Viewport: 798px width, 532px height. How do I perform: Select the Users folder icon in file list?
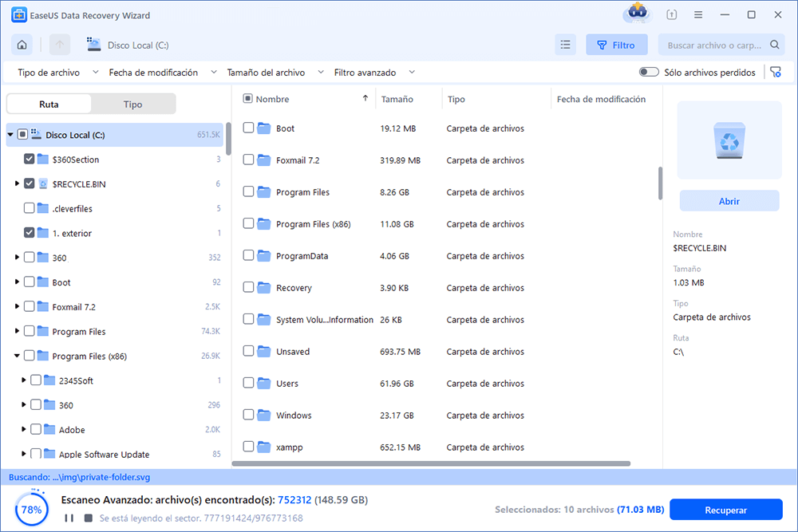click(x=263, y=384)
